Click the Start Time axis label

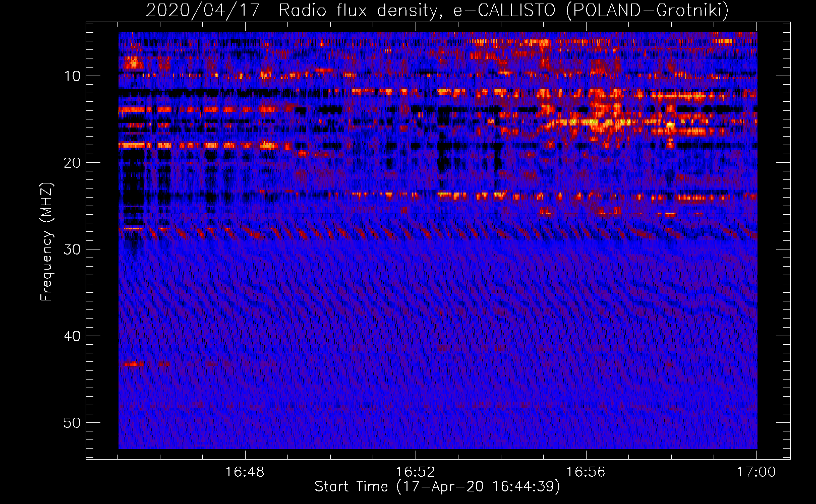coord(437,487)
